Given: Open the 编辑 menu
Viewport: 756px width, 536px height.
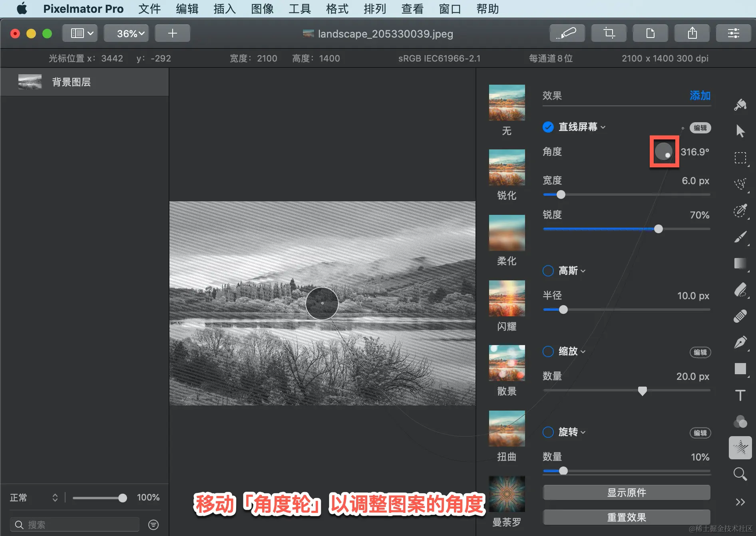Looking at the screenshot, I should pos(187,9).
